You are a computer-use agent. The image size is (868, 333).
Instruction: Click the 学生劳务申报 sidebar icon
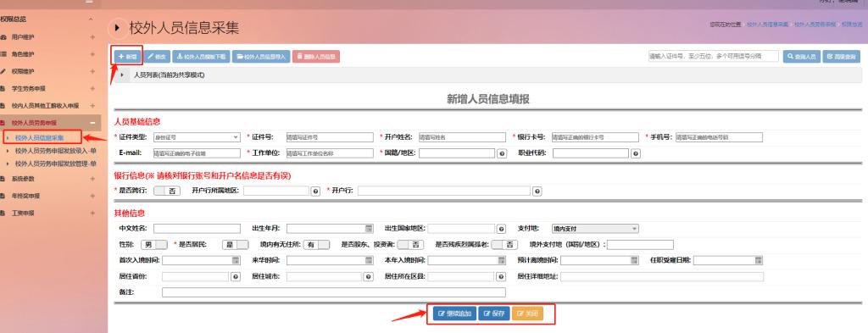[3, 88]
